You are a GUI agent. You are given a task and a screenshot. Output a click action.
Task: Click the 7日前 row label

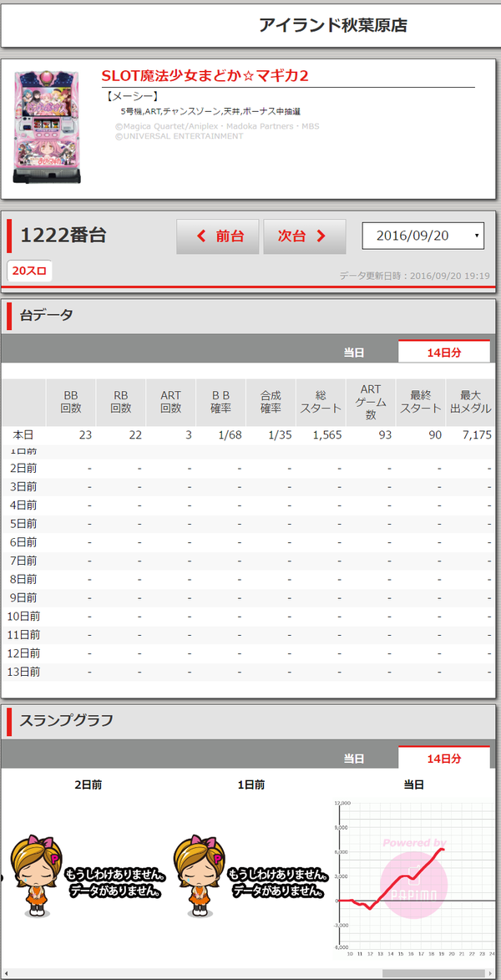click(x=23, y=561)
